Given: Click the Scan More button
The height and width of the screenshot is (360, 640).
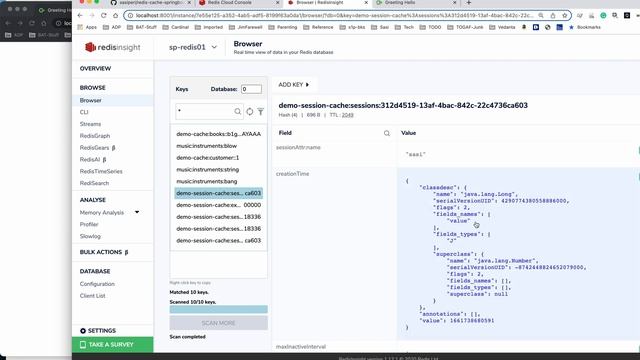Looking at the screenshot, I should coord(218,323).
